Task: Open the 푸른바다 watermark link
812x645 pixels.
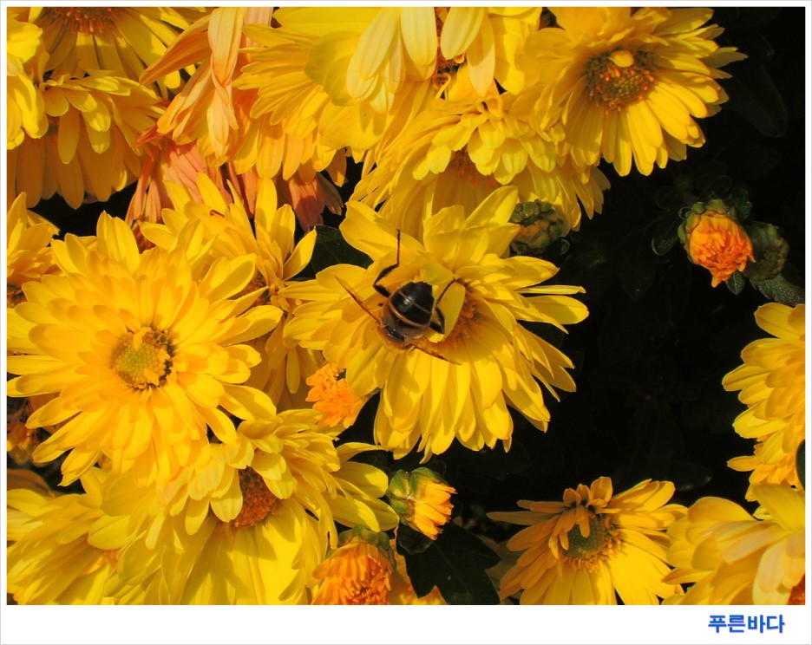Action: coord(745,624)
